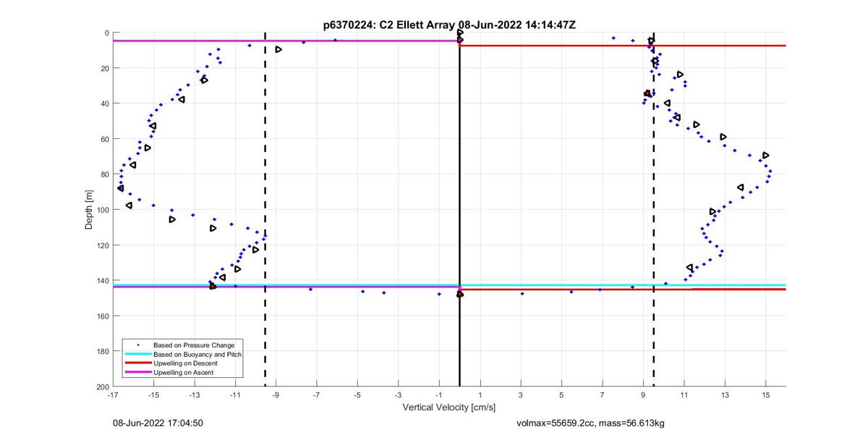868x435 pixels.
Task: Click y-axis tick label "20"
Action: [x=105, y=68]
